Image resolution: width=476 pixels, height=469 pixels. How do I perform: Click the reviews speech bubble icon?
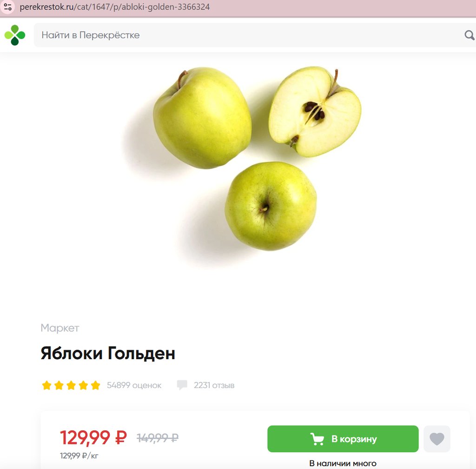click(x=182, y=385)
